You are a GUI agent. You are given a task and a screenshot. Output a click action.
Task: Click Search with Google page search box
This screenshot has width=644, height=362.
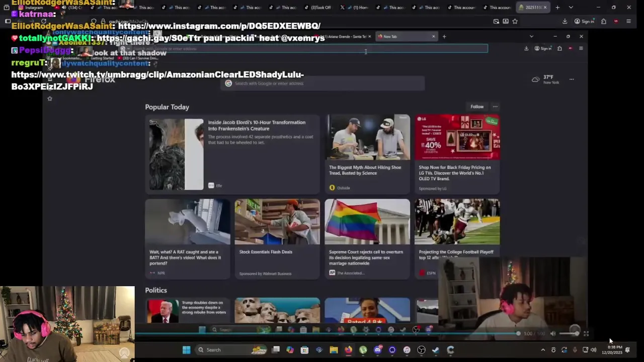pos(323,83)
